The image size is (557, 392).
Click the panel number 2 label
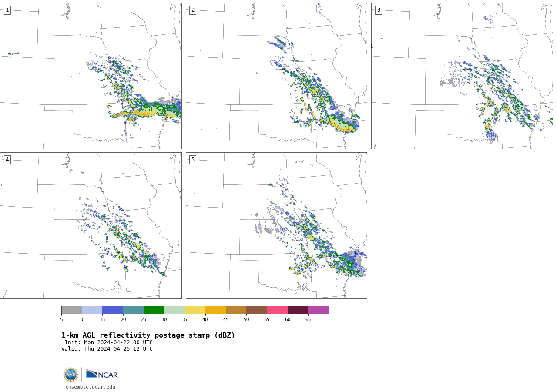pos(193,10)
